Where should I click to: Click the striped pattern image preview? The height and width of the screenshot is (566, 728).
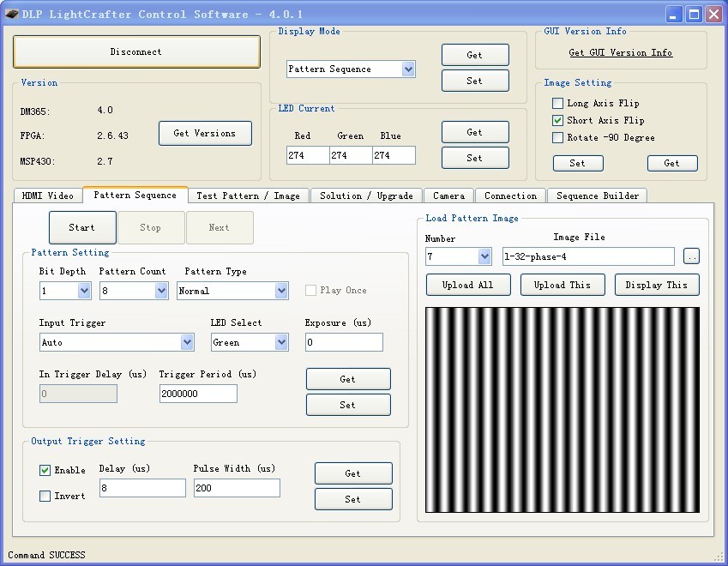click(563, 410)
